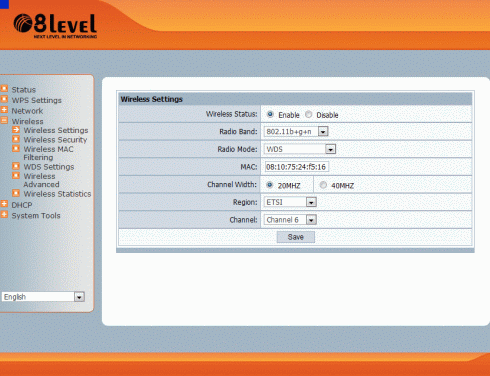Click the 8level logo

(x=55, y=26)
